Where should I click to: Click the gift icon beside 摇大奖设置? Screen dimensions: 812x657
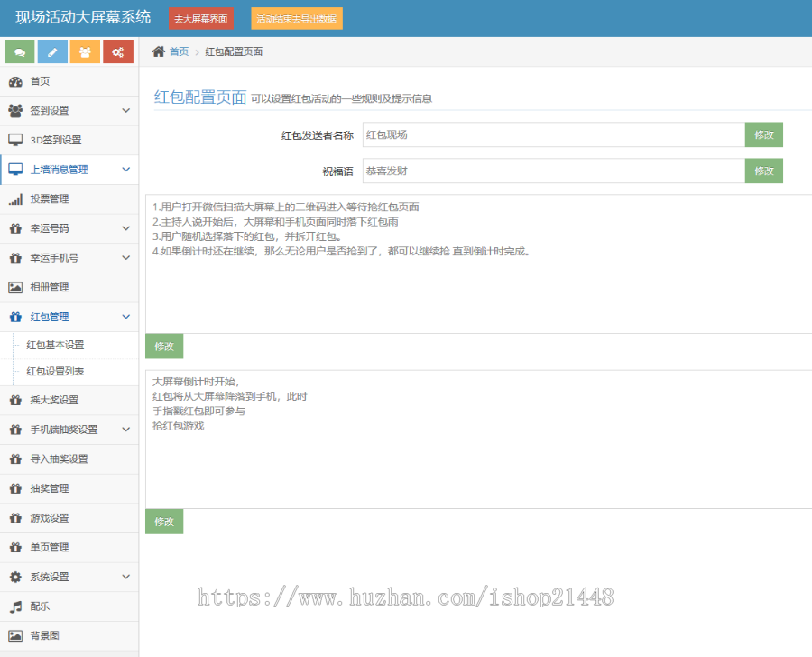click(15, 400)
